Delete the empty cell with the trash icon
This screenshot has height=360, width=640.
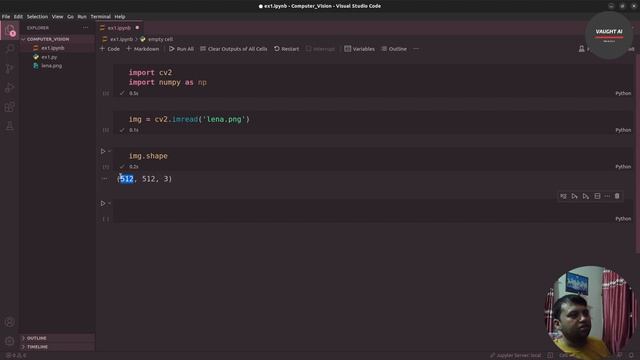(x=617, y=196)
